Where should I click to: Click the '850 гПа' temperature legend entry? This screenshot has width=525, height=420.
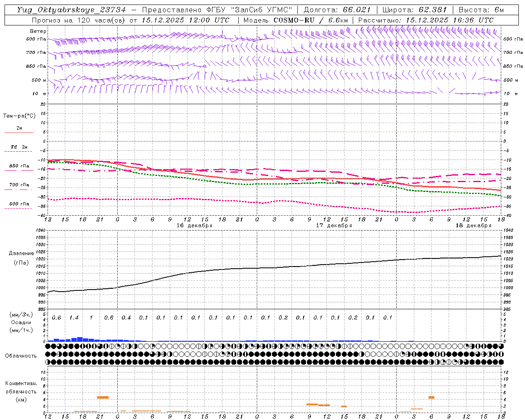tap(19, 166)
